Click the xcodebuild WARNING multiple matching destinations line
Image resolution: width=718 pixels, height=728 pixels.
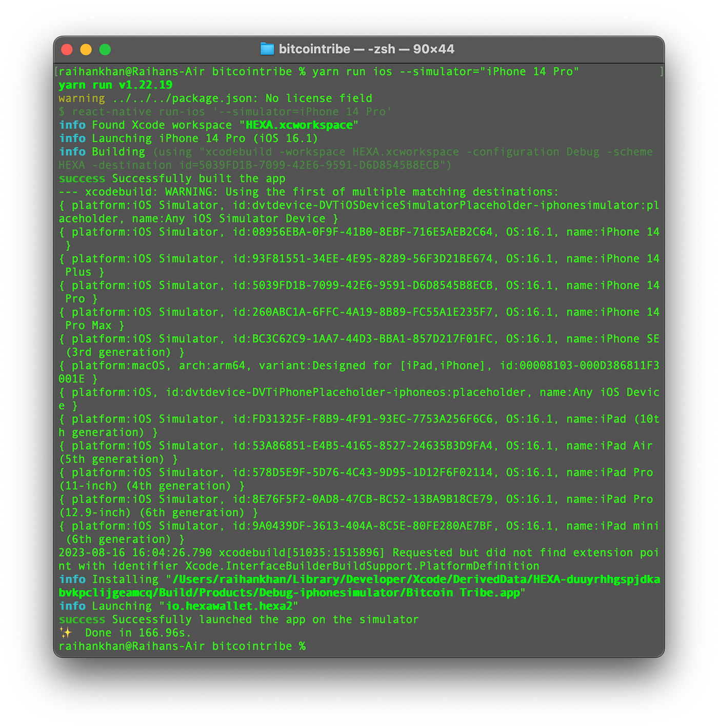[309, 192]
